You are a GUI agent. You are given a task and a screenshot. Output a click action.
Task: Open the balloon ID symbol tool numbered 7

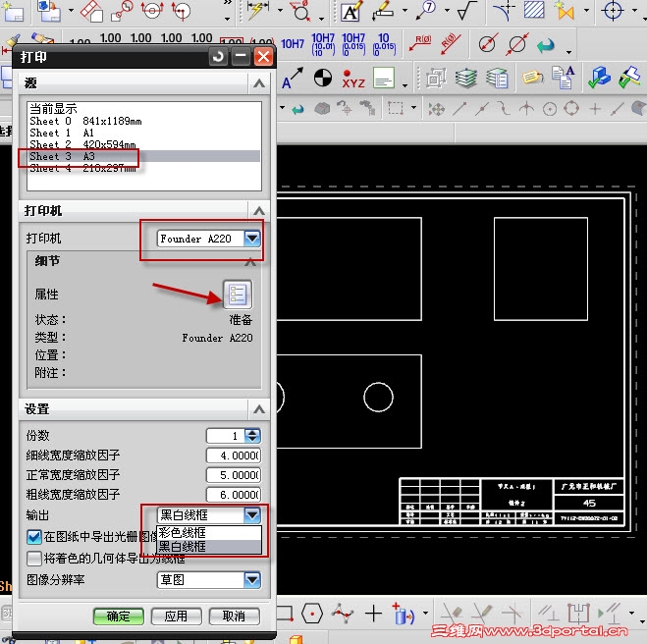(x=426, y=11)
